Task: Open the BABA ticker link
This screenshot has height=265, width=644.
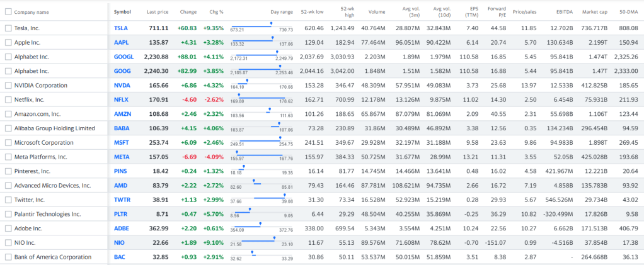Action: pyautogui.click(x=122, y=128)
